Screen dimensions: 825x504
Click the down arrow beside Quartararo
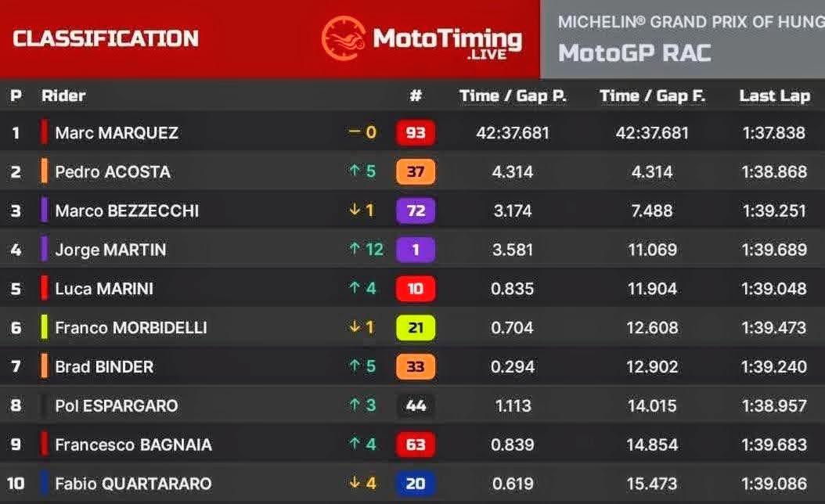point(355,482)
